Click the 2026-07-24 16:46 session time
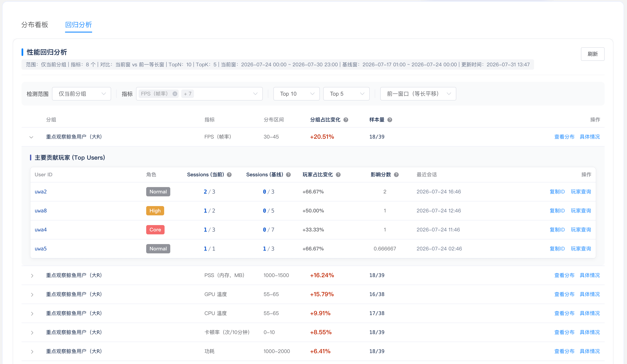 point(439,192)
